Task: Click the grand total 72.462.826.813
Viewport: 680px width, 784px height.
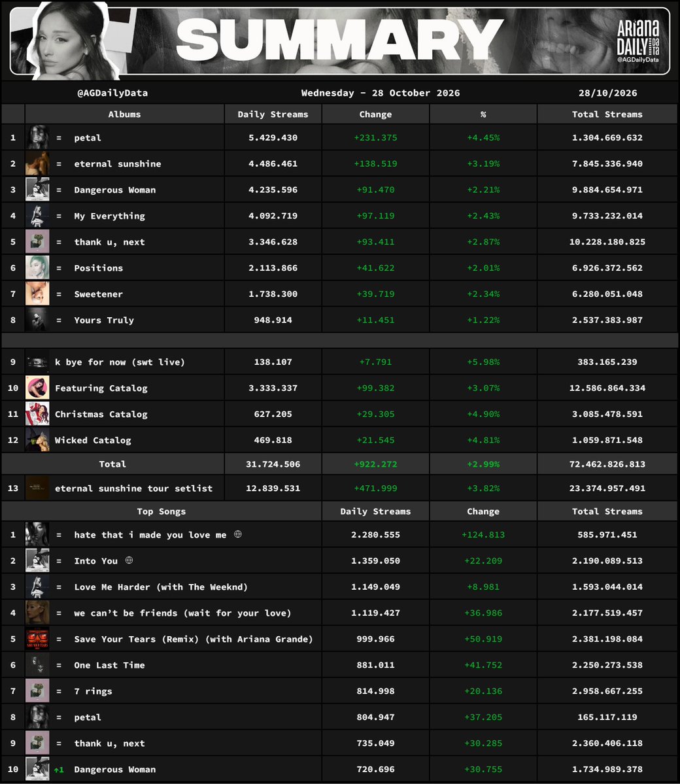Action: click(x=607, y=464)
